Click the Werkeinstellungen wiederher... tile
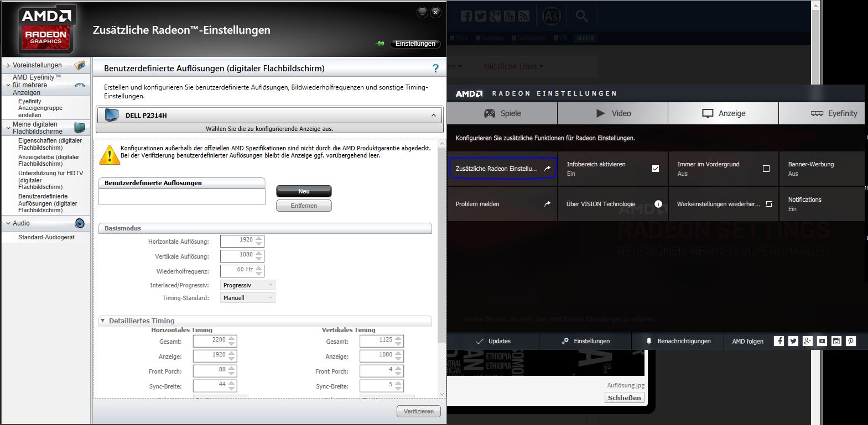868x425 pixels. [x=724, y=204]
